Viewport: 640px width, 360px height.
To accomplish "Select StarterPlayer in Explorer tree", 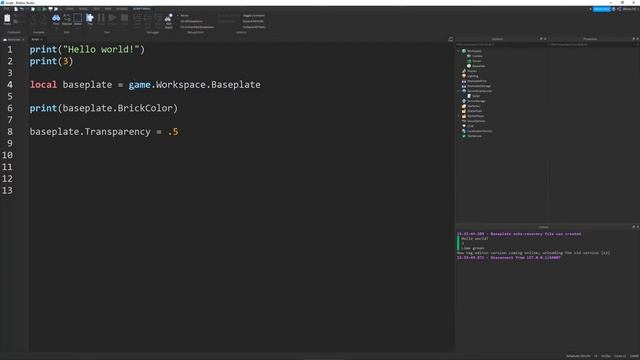I will click(476, 116).
